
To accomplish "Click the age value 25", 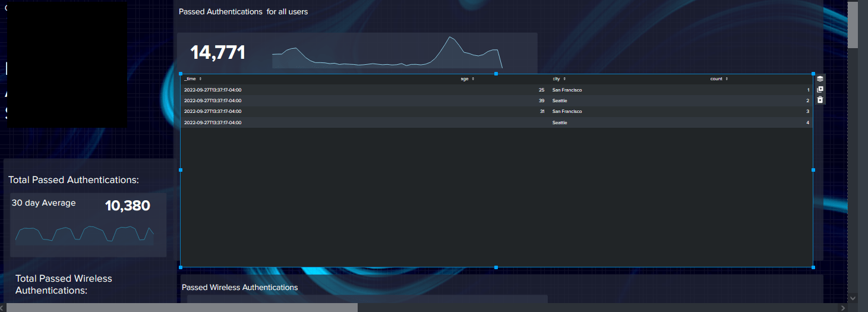I will (x=541, y=90).
